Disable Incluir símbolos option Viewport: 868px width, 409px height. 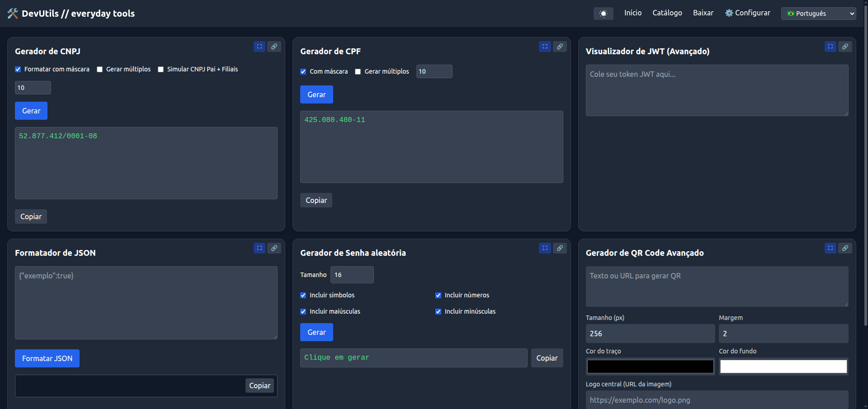(x=303, y=295)
